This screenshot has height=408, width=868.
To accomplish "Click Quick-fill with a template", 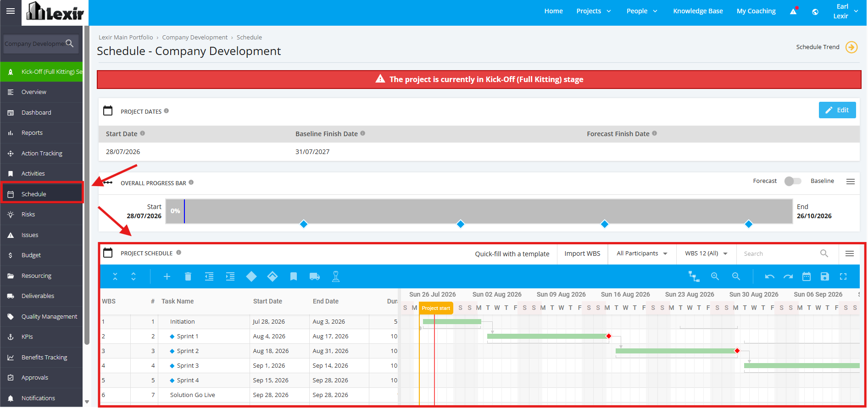I will coord(512,254).
